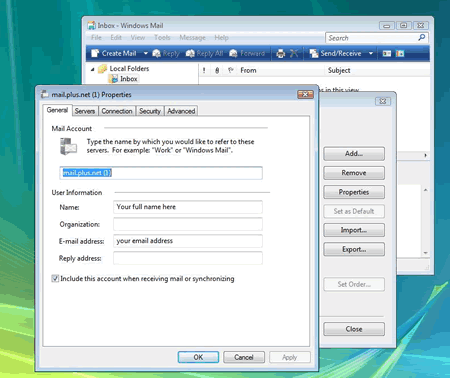The image size is (450, 378).
Task: Focus the Search box in Windows Mail
Action: tap(372, 38)
